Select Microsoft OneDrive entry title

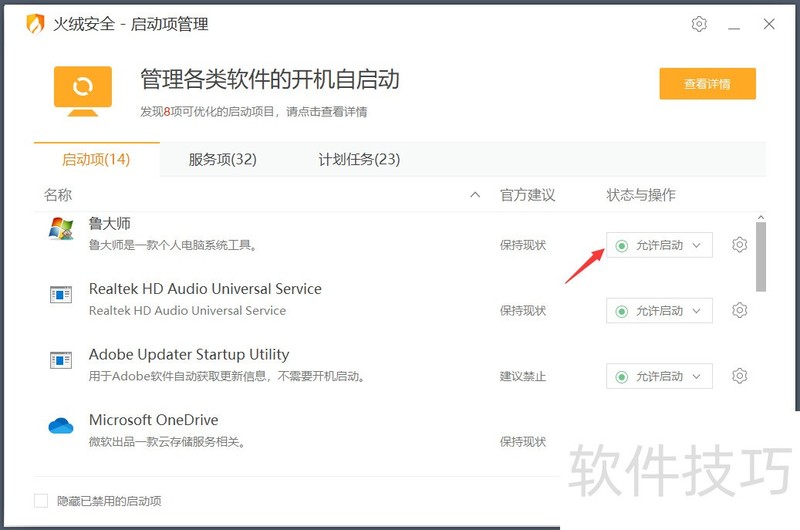click(x=154, y=420)
